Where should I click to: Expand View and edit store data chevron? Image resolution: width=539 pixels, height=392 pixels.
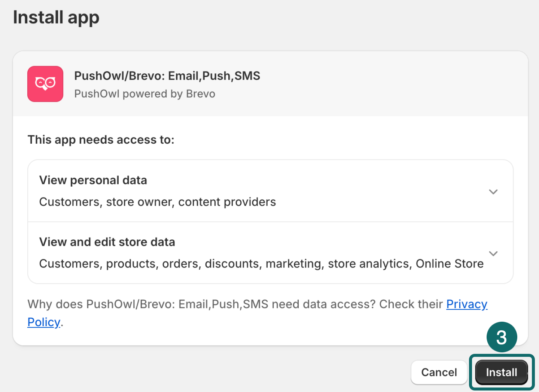tap(493, 254)
